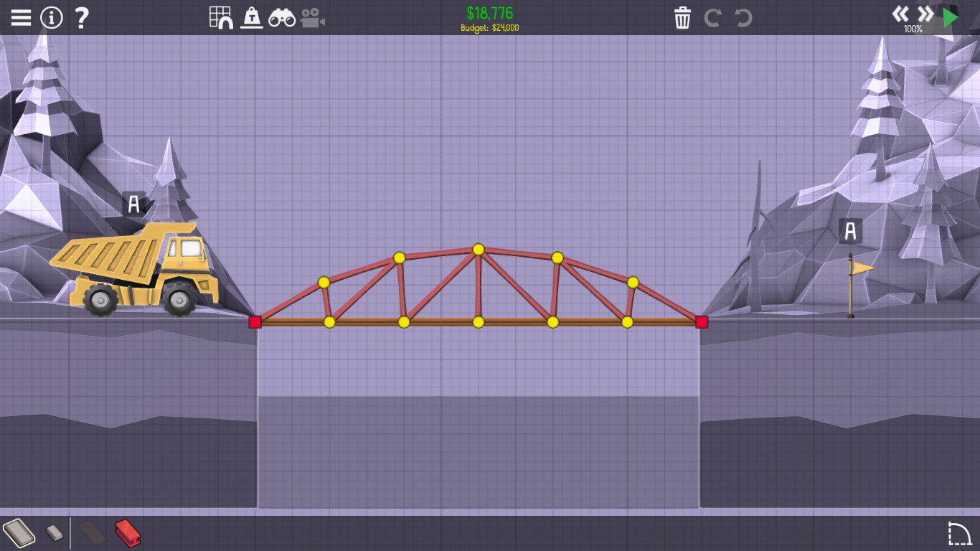980x551 pixels.
Task: Select the red anchor point at the bridge's right end
Action: tap(702, 322)
